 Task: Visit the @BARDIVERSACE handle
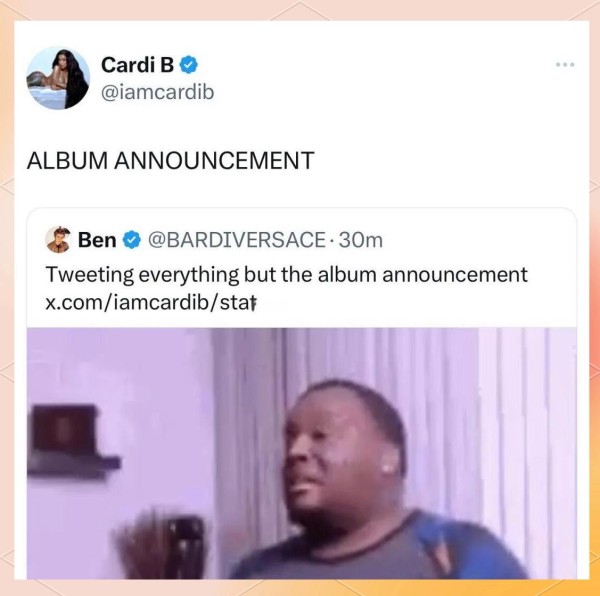pos(236,240)
